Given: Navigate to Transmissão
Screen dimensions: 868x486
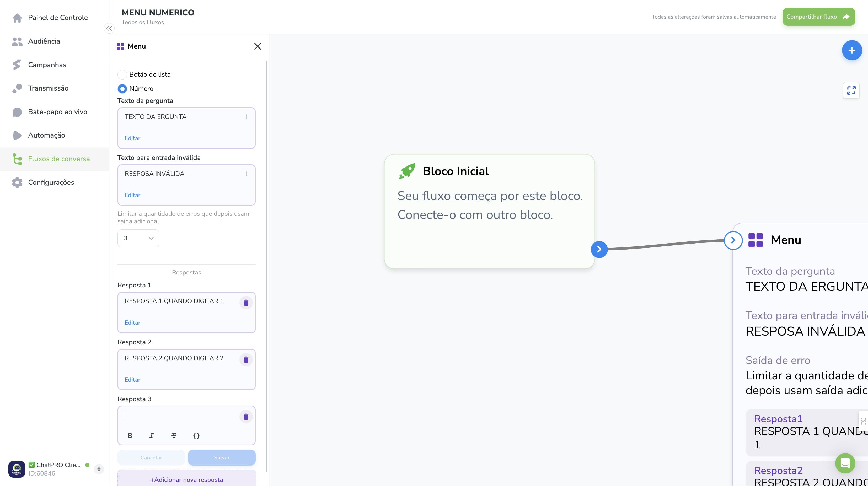Looking at the screenshot, I should click(x=48, y=88).
